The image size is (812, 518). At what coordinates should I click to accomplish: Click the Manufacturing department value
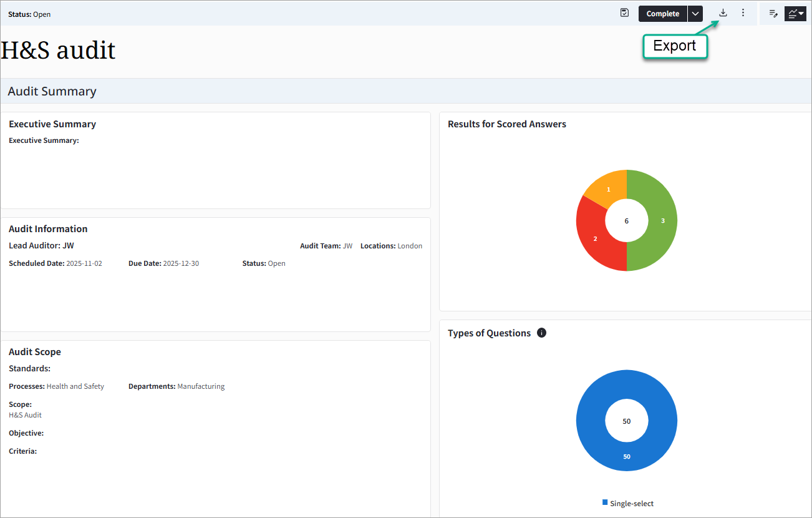(201, 386)
